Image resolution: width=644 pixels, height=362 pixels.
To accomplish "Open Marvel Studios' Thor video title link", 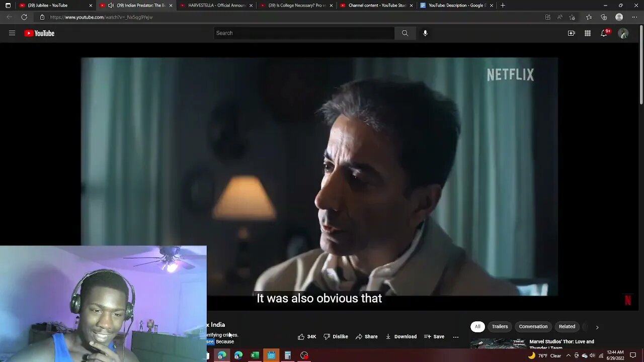I will (x=561, y=344).
